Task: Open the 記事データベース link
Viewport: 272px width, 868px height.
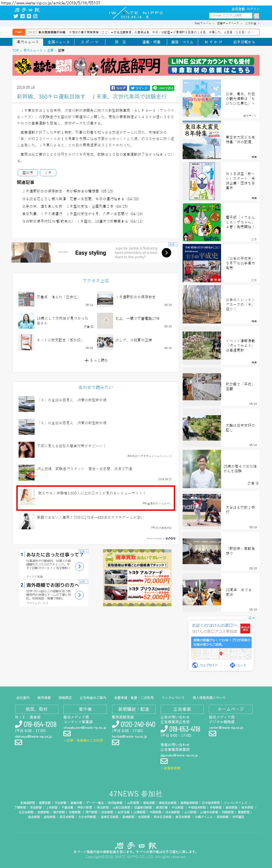Action: click(x=228, y=23)
